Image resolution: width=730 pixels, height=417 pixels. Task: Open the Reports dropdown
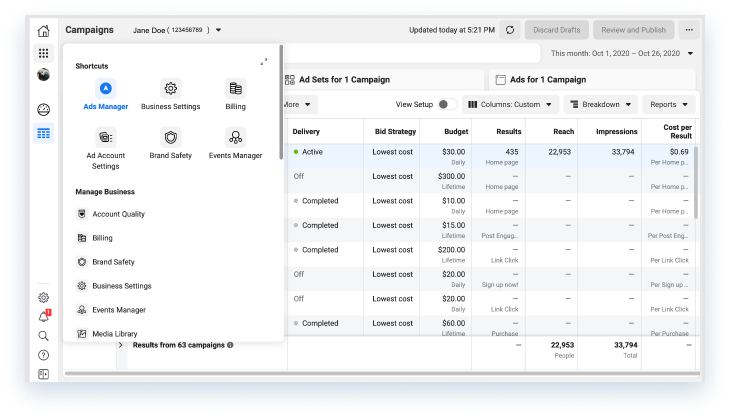click(x=669, y=105)
